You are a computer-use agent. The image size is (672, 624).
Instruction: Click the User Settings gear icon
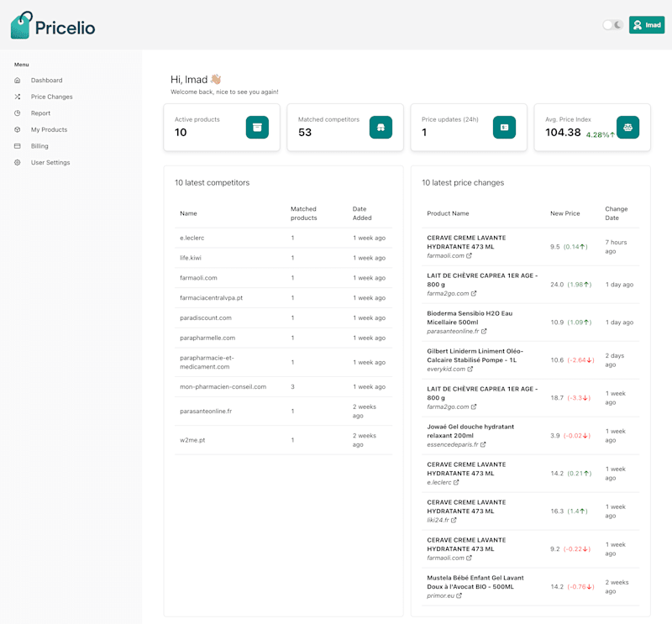[17, 162]
